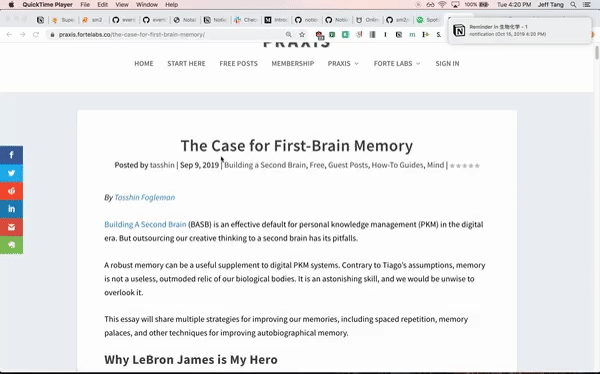Image resolution: width=600 pixels, height=374 pixels.
Task: Go to HOME in site navigation
Action: point(143,64)
